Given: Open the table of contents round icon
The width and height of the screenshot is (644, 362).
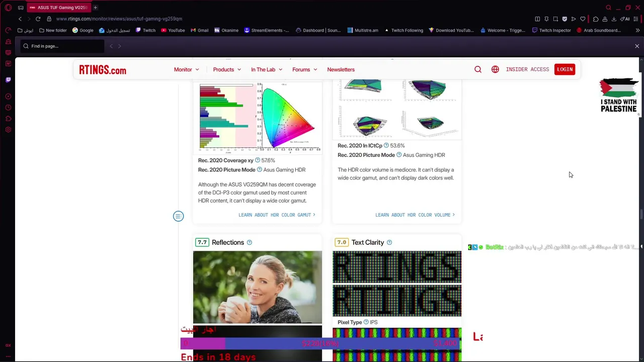Looking at the screenshot, I should click(x=178, y=216).
